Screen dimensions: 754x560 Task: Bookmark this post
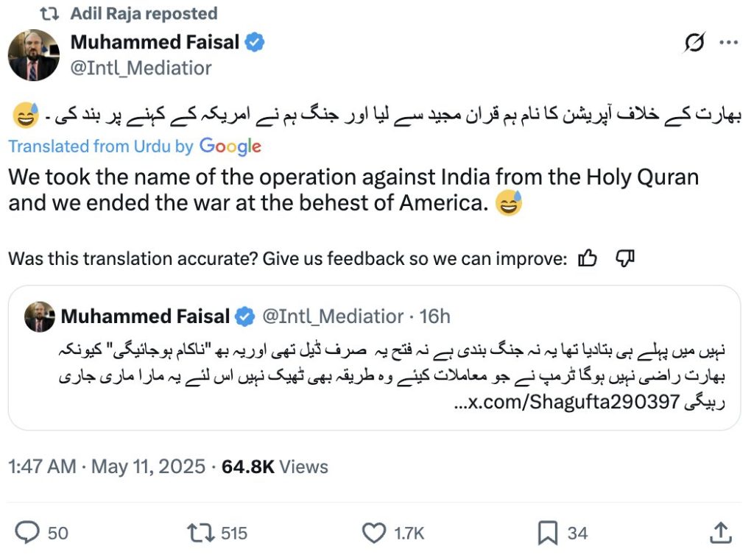tap(548, 532)
